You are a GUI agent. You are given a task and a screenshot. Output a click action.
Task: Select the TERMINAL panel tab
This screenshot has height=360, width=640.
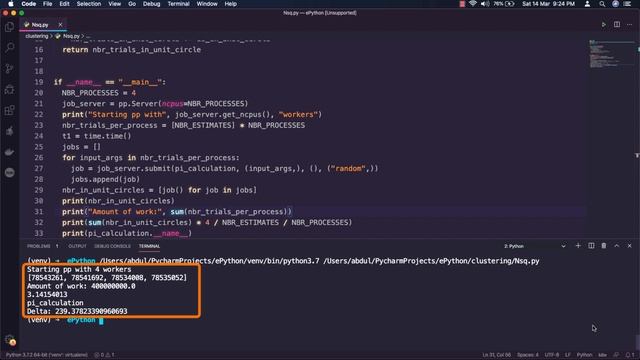click(149, 246)
